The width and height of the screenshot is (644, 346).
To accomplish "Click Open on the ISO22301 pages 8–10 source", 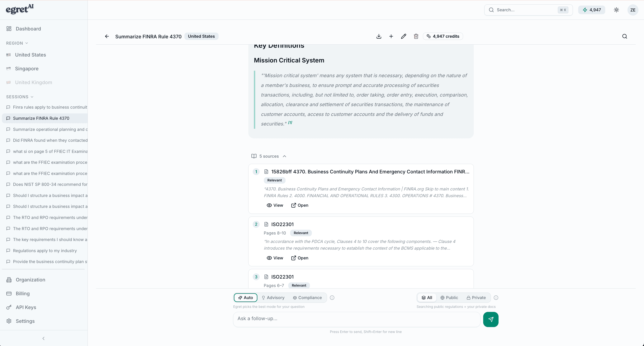I will 300,258.
